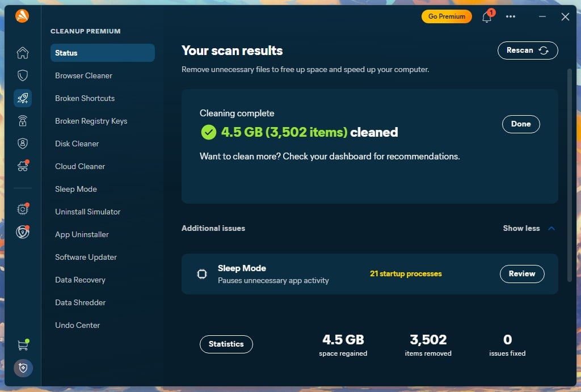Open Broken Registry Keys

point(91,121)
